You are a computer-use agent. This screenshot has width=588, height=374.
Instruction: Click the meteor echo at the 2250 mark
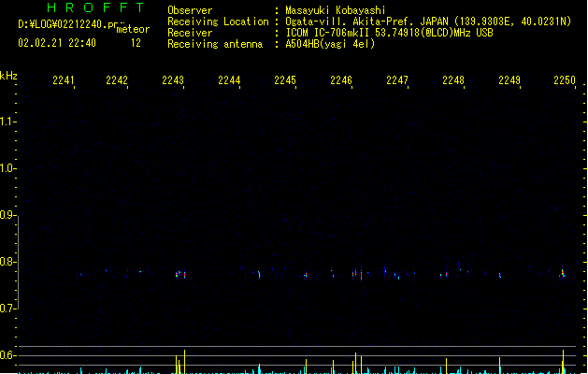coord(563,273)
